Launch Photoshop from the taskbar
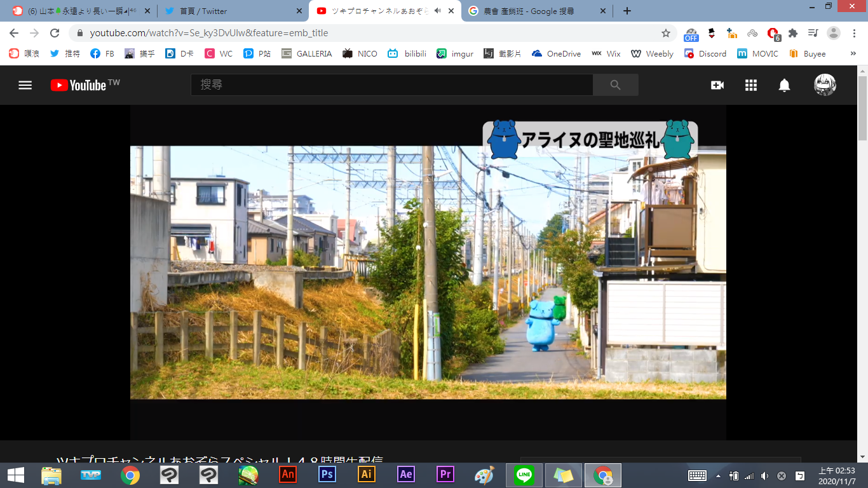The image size is (868, 488). click(327, 475)
